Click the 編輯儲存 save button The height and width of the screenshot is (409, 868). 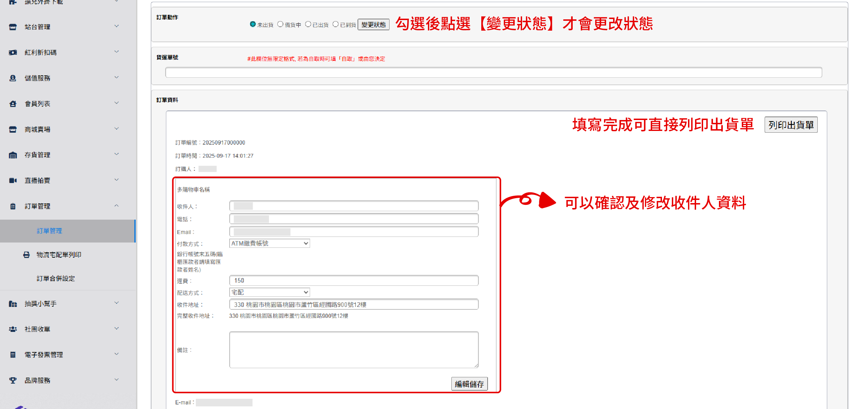(x=469, y=384)
